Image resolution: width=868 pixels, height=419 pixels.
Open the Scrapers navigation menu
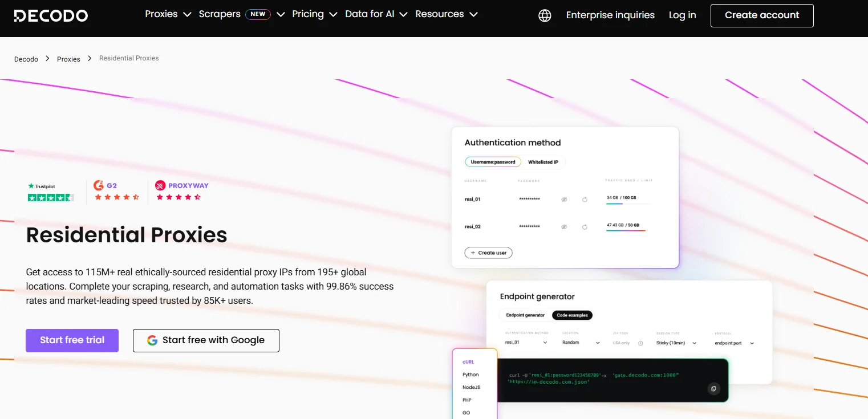220,14
